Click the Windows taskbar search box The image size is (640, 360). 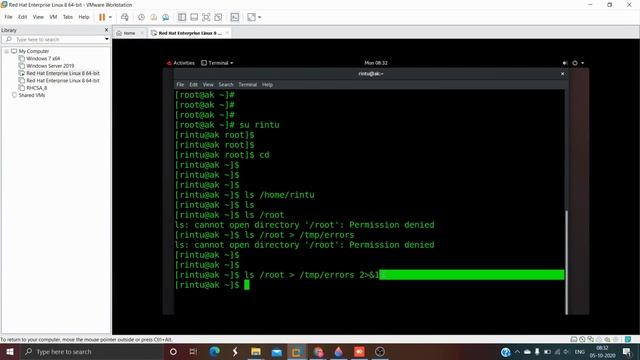coord(91,351)
